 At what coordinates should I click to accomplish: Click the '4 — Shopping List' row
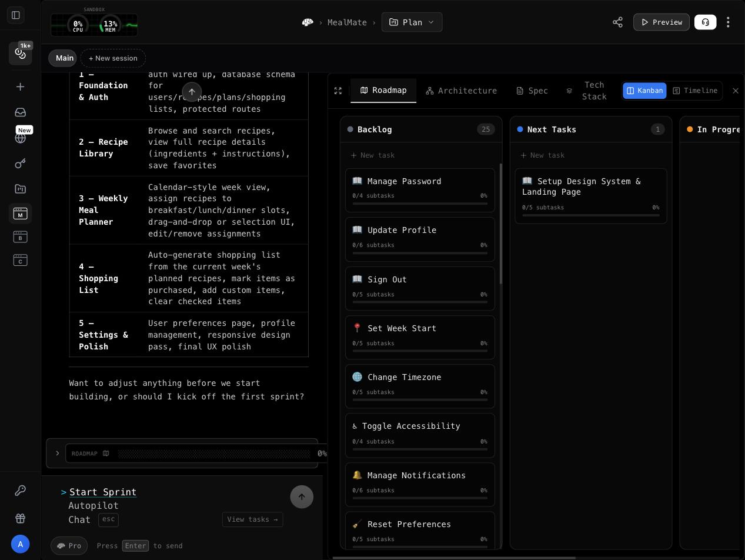189,278
